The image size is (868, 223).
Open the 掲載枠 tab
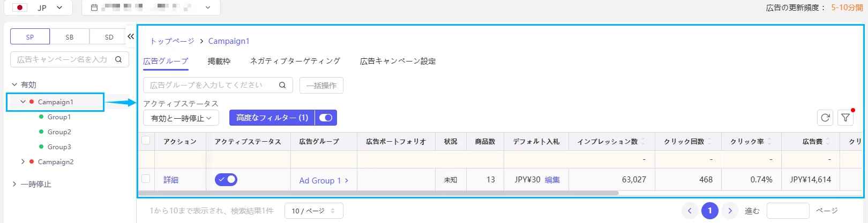pos(219,61)
